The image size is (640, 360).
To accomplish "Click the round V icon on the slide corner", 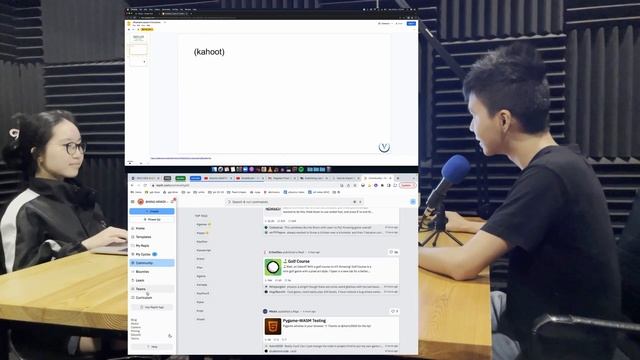I will click(x=384, y=147).
